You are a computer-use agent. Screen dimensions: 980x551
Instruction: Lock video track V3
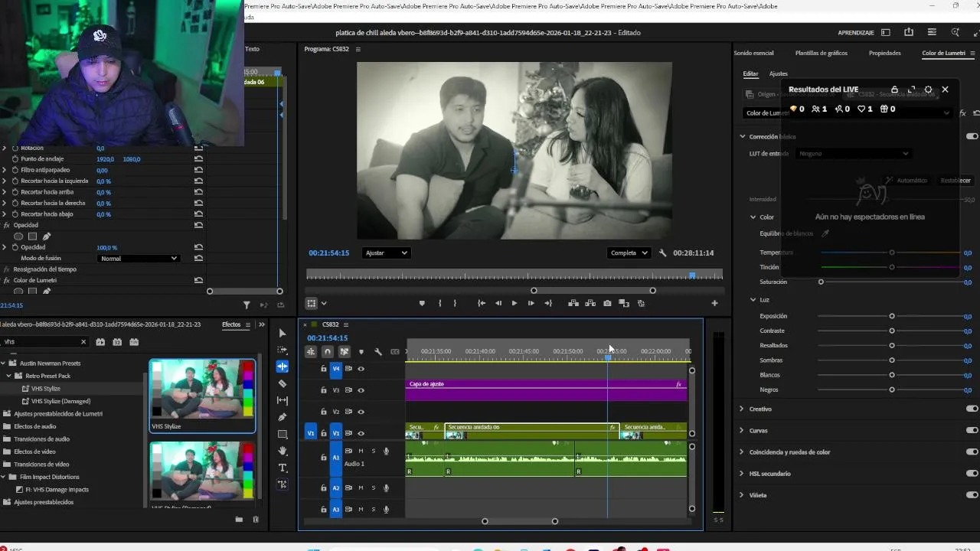point(324,390)
